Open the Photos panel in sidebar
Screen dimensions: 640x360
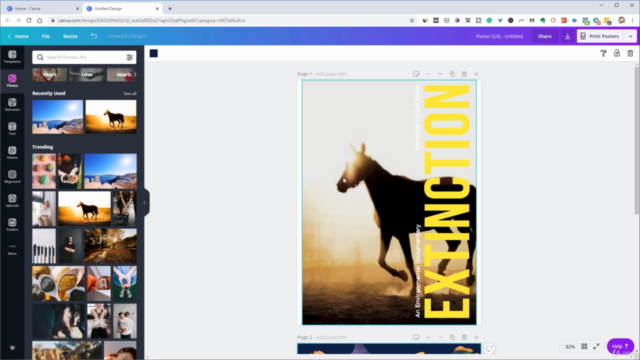12,80
